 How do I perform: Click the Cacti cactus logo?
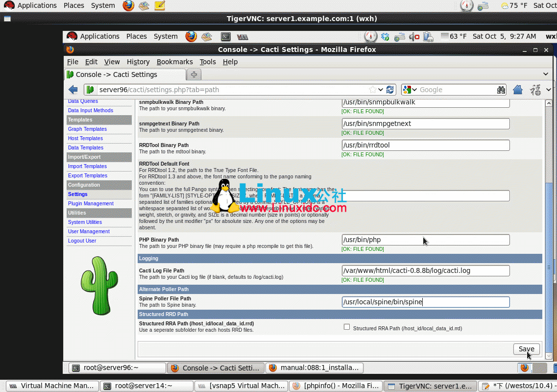(x=99, y=287)
